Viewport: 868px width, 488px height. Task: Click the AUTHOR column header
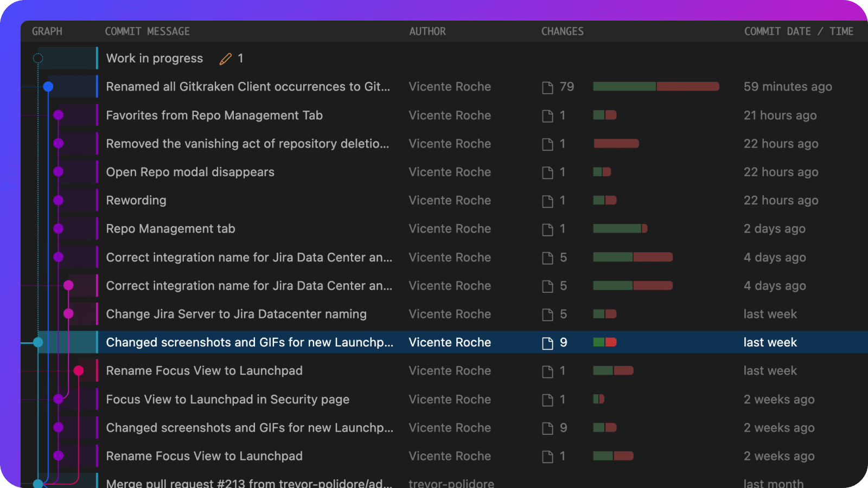click(x=427, y=31)
